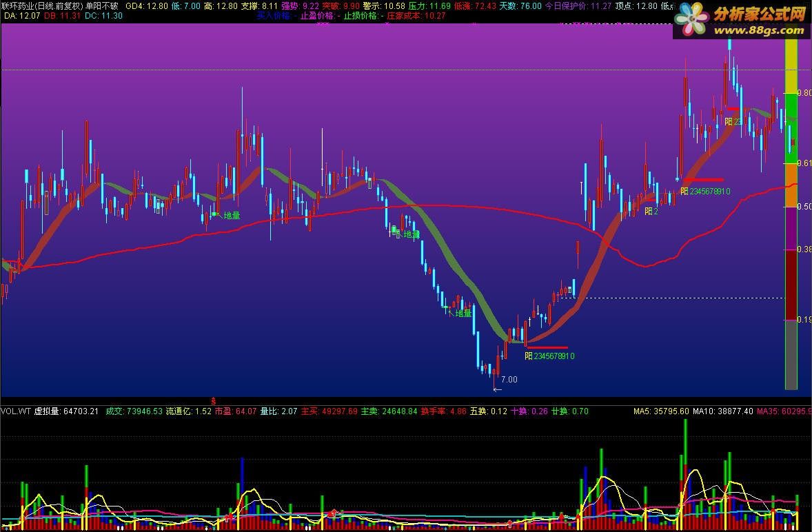812x532 pixels.
Task: Click the 联环药业(日线.前复权) stock title
Action: (x=43, y=6)
